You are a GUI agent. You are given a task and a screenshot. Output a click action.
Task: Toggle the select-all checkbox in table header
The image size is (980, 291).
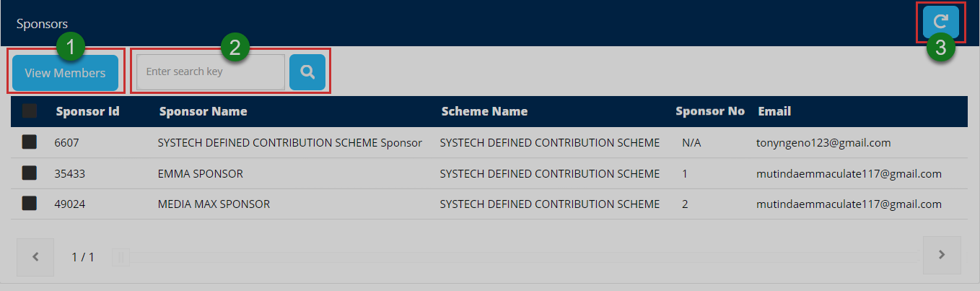(30, 111)
